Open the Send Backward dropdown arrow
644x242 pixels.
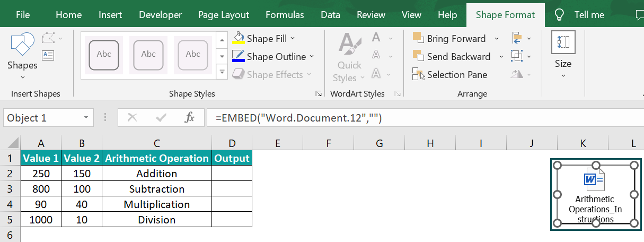pyautogui.click(x=502, y=57)
